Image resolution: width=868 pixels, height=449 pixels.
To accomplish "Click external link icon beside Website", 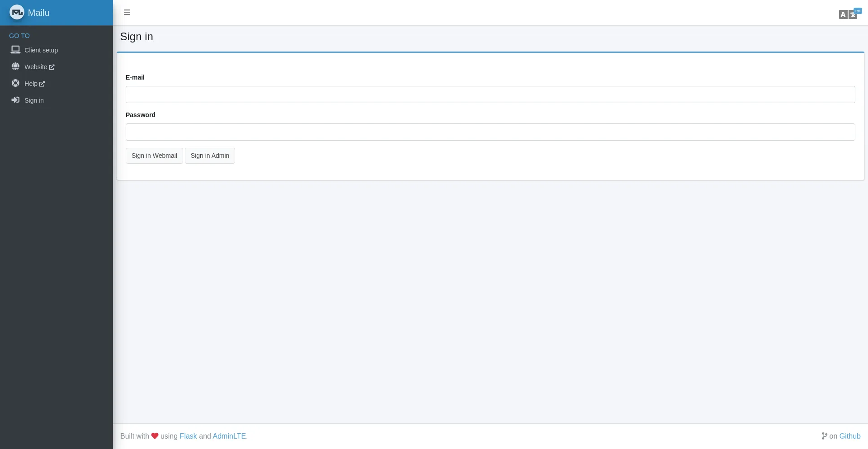I will coord(52,67).
